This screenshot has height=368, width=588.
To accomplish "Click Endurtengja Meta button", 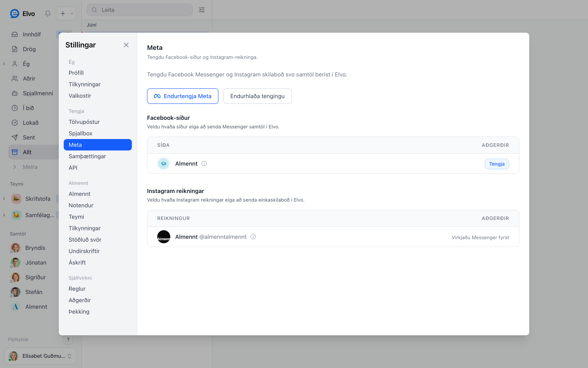I will [183, 96].
